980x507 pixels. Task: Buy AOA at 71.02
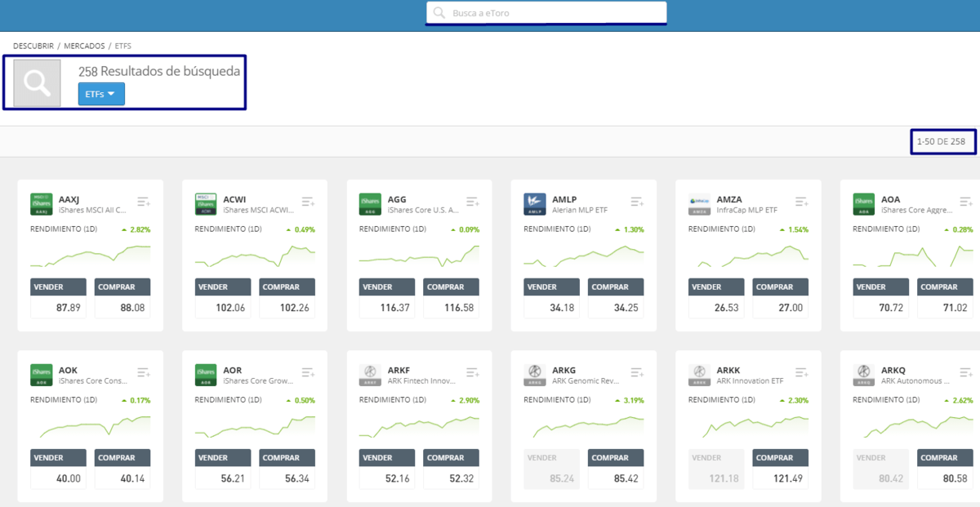point(947,298)
